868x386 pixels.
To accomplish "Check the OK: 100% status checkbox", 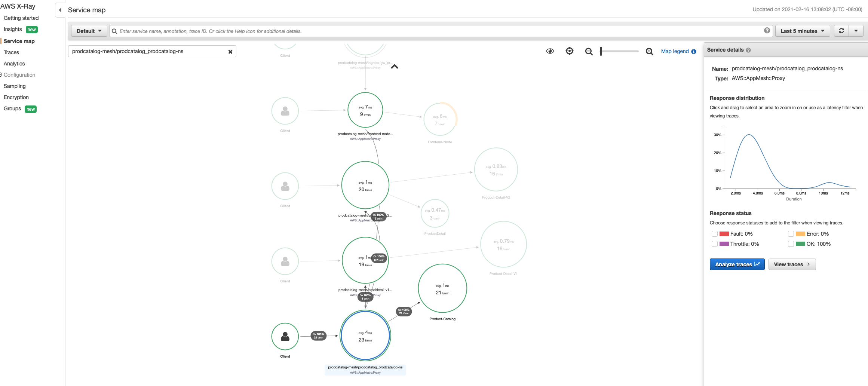I will click(x=791, y=244).
